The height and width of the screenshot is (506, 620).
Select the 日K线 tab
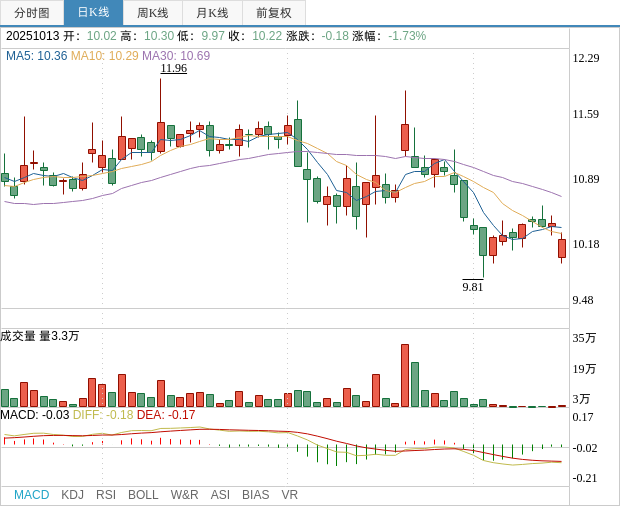click(93, 13)
